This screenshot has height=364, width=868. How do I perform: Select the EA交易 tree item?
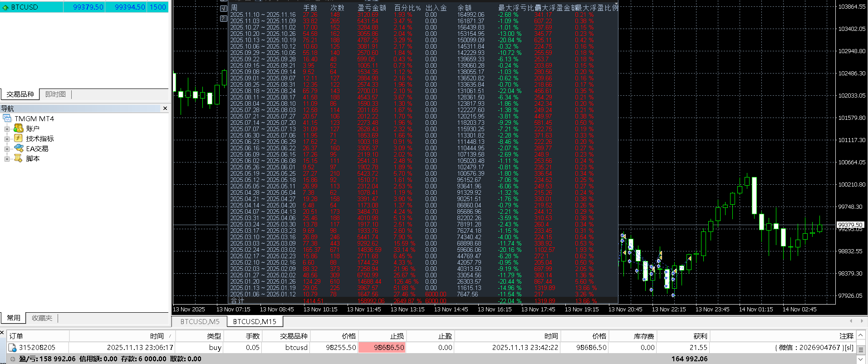pos(37,148)
